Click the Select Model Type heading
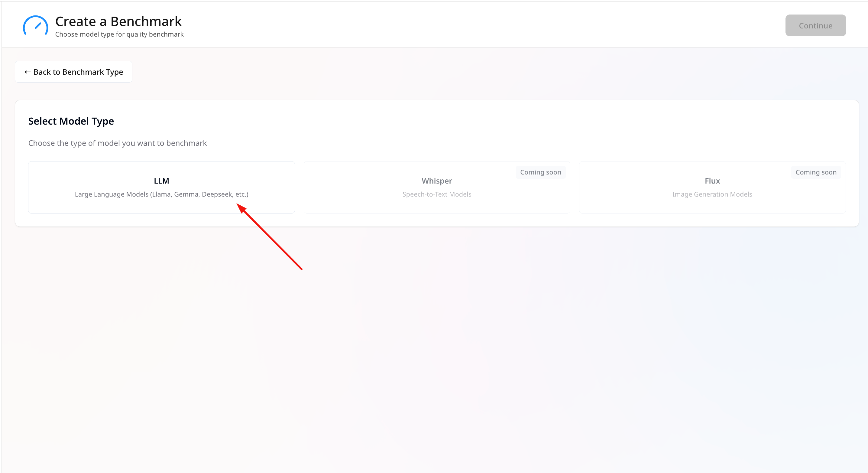The image size is (868, 473). click(71, 121)
